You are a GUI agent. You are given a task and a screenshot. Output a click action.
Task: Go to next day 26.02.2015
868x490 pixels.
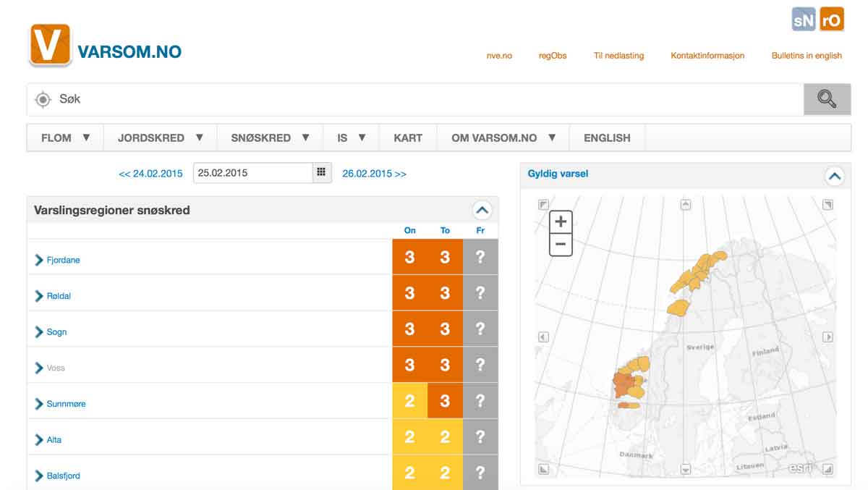(374, 174)
